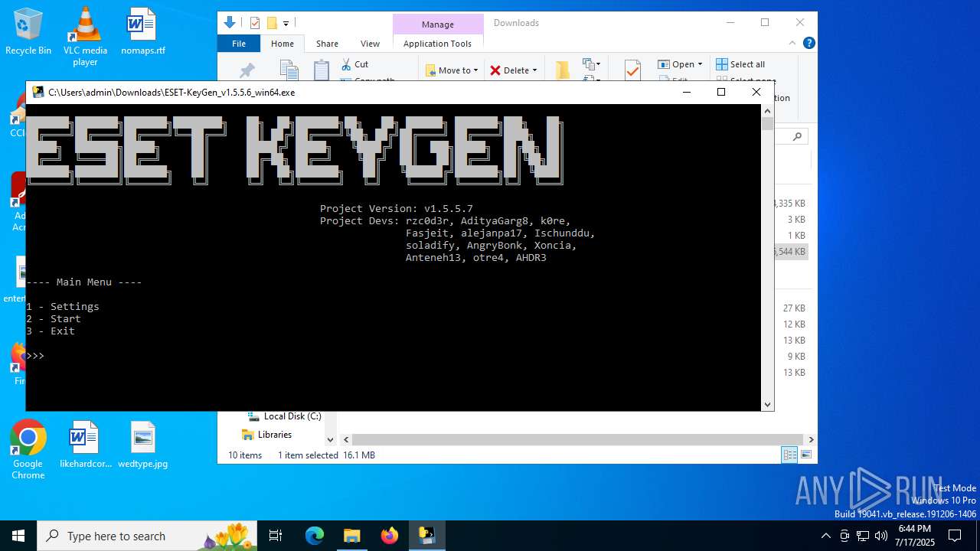The height and width of the screenshot is (551, 980).
Task: Switch to View ribbon tab
Action: 370,44
